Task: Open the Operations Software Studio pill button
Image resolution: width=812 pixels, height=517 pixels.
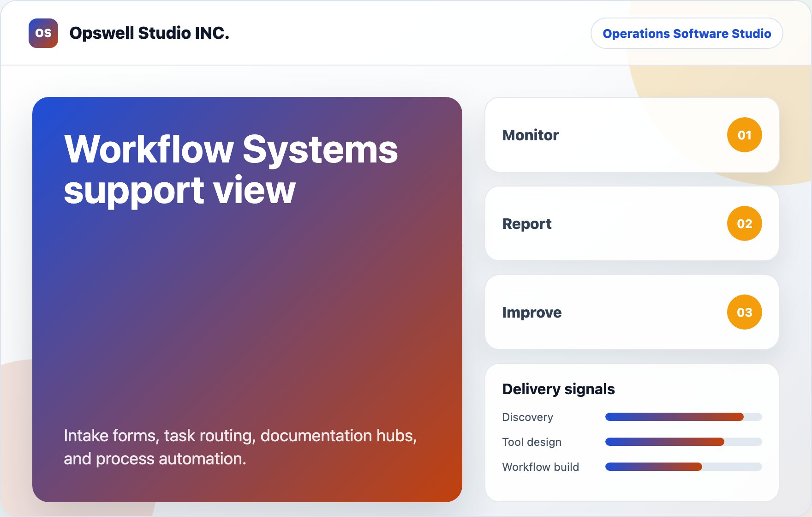Action: click(687, 33)
